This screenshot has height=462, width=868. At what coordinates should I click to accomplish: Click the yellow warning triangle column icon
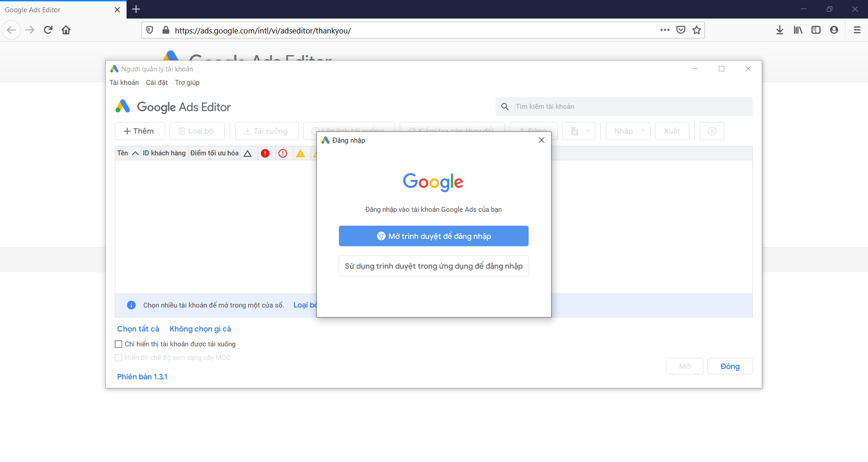point(301,154)
